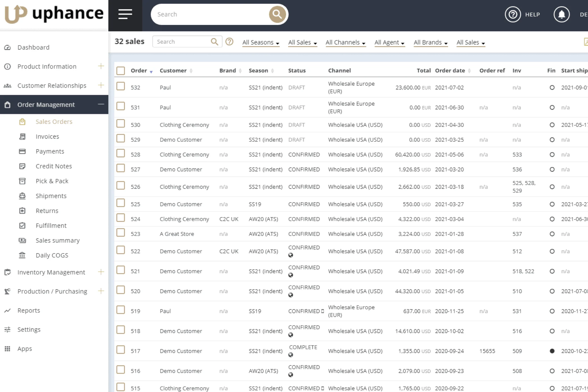The image size is (588, 392).
Task: Open the HELP link
Action: 533,15
